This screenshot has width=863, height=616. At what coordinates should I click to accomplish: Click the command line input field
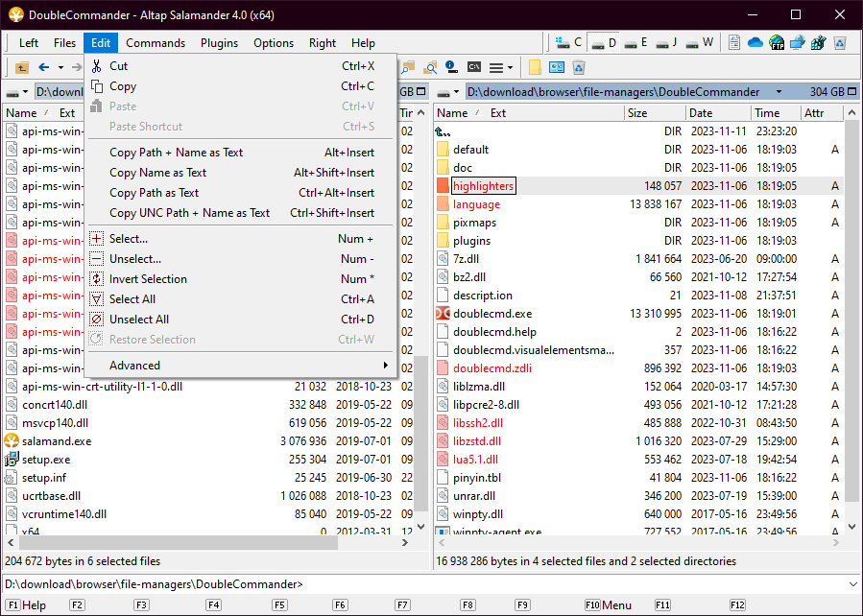(x=576, y=584)
